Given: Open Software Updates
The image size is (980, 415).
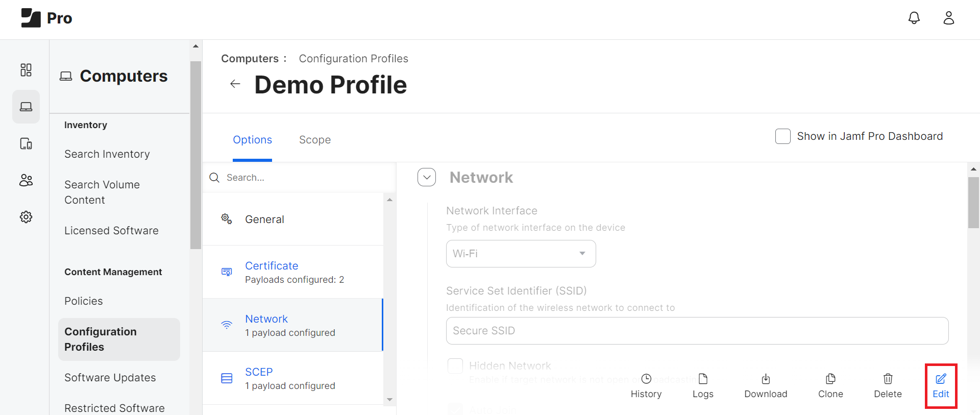Looking at the screenshot, I should coord(110,378).
